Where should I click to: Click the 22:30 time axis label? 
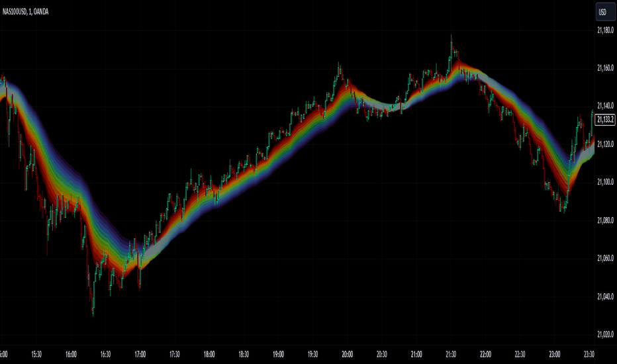pyautogui.click(x=520, y=355)
